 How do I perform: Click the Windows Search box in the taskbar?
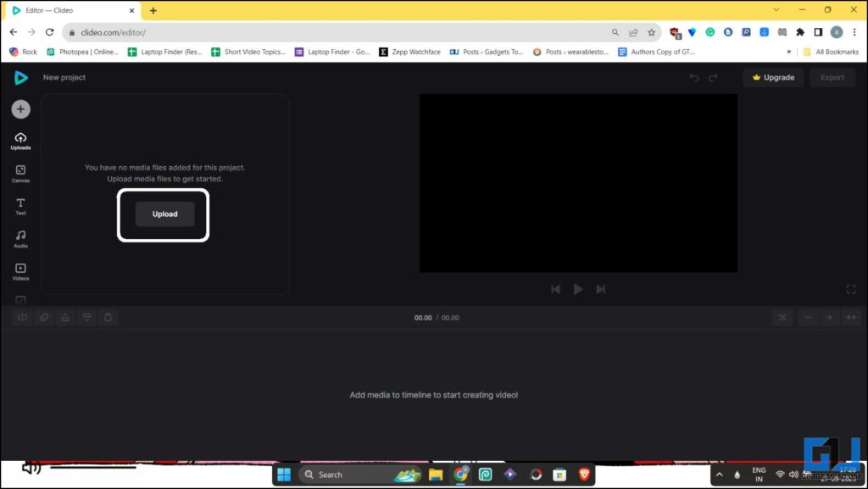coord(348,474)
